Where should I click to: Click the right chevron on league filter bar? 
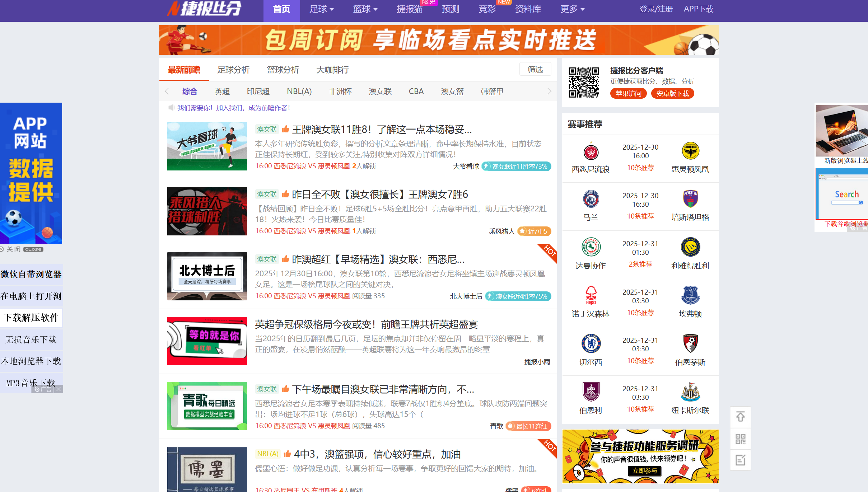pos(549,92)
